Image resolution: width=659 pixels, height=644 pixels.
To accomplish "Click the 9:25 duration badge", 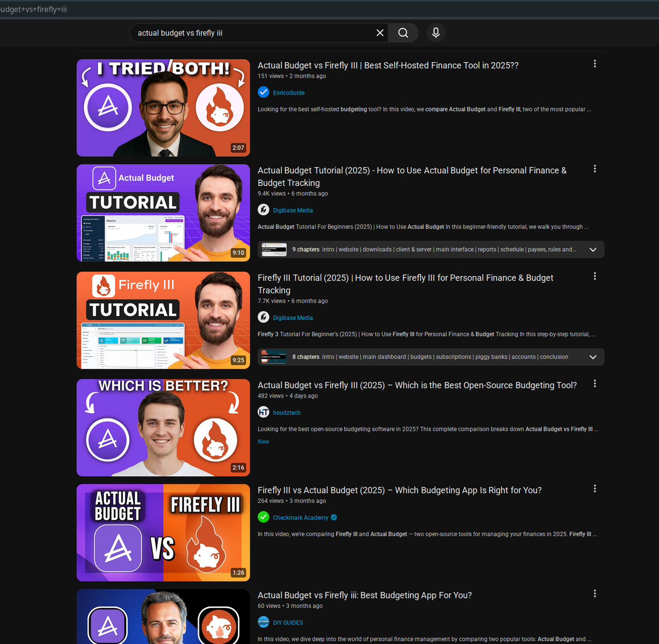I will pyautogui.click(x=238, y=360).
